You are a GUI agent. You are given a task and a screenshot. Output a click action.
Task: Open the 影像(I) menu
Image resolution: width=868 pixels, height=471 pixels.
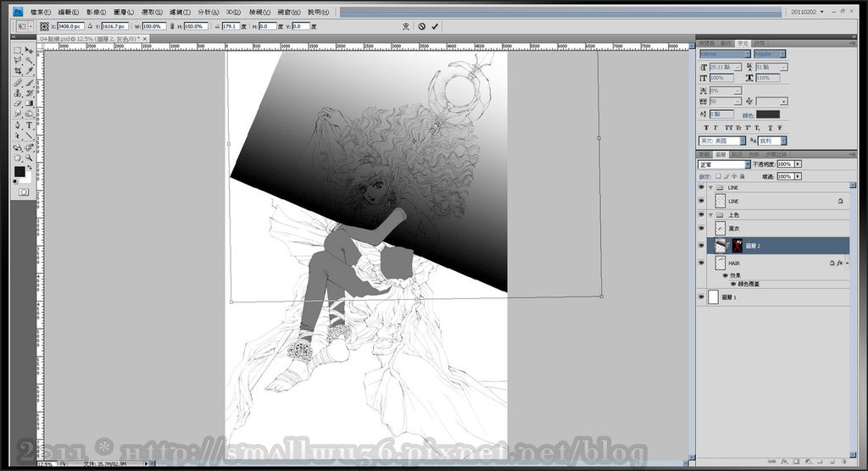(x=96, y=12)
